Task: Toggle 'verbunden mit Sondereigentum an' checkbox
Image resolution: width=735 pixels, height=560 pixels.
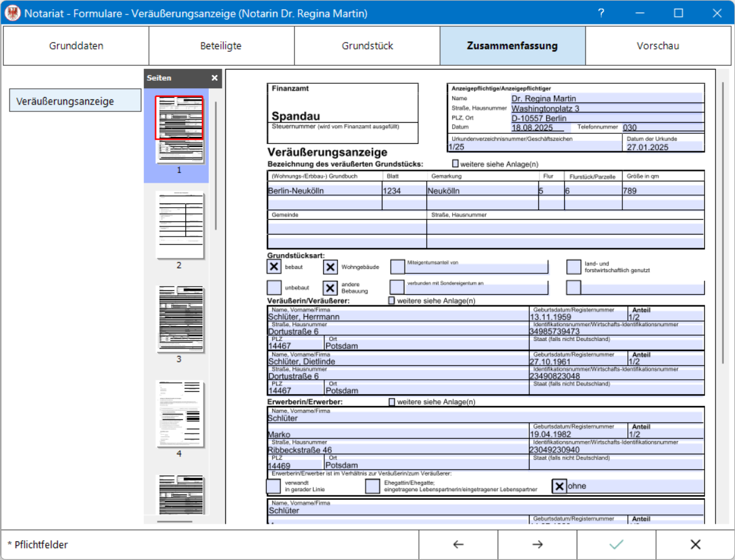Action: tap(397, 287)
